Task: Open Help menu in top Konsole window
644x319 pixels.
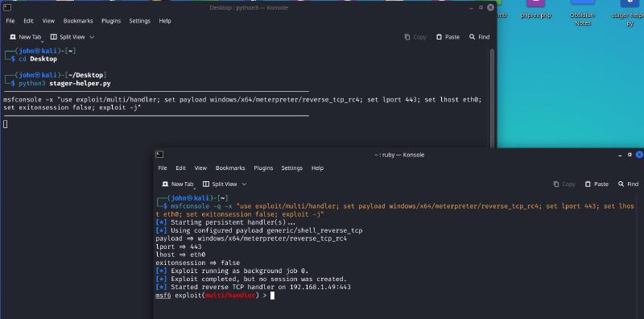Action: click(x=165, y=21)
